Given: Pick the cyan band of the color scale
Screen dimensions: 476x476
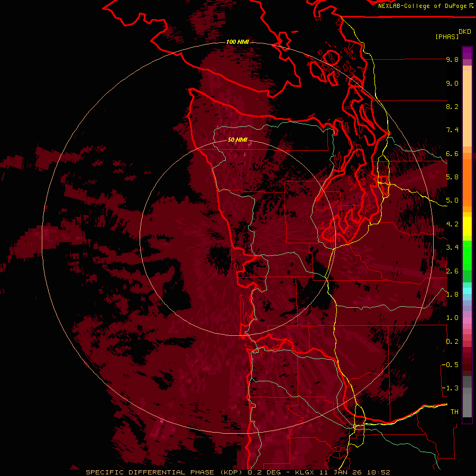Looking at the screenshot, I should click(467, 291).
